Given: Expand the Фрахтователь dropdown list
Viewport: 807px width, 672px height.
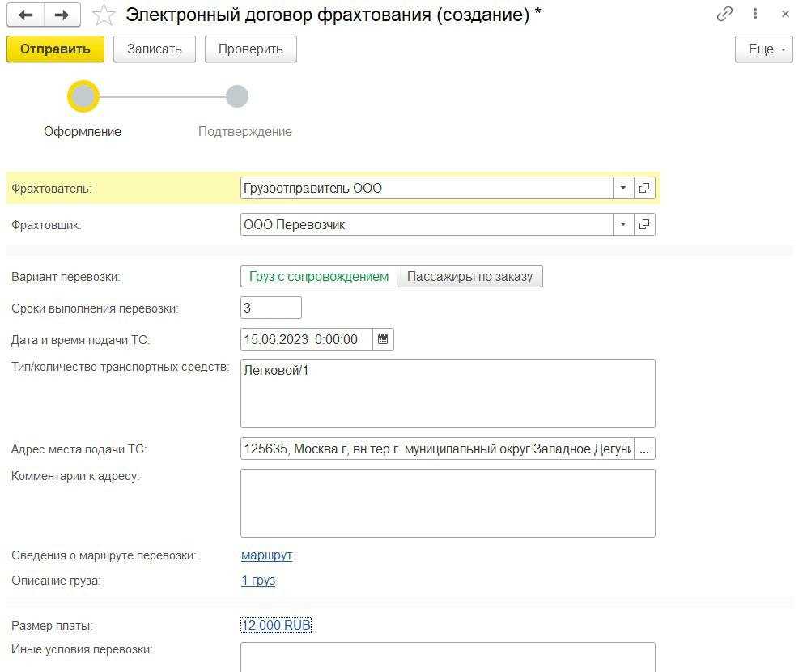Looking at the screenshot, I should tap(622, 188).
